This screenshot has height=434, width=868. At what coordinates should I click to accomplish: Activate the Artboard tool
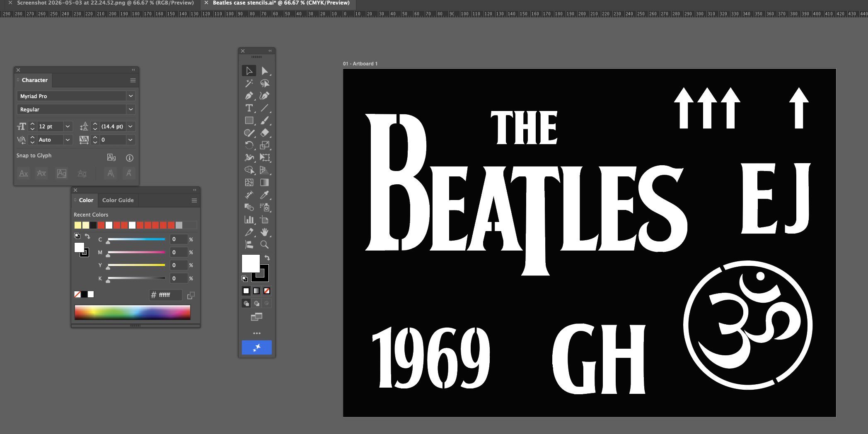click(x=265, y=220)
